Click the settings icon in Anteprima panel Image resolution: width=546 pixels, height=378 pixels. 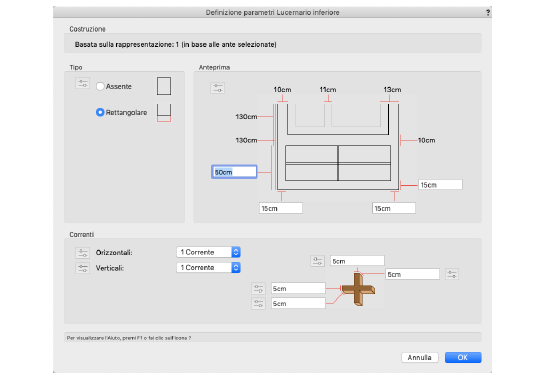(218, 88)
